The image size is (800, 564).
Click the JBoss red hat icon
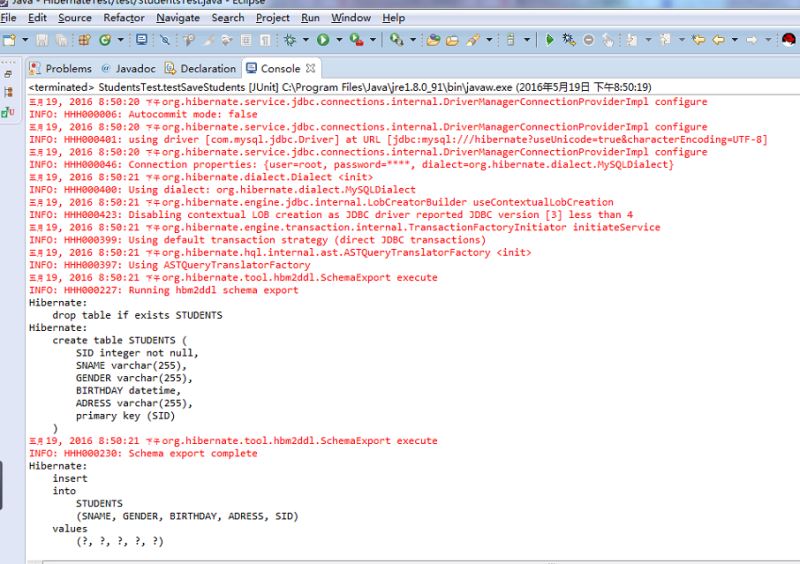(x=789, y=40)
